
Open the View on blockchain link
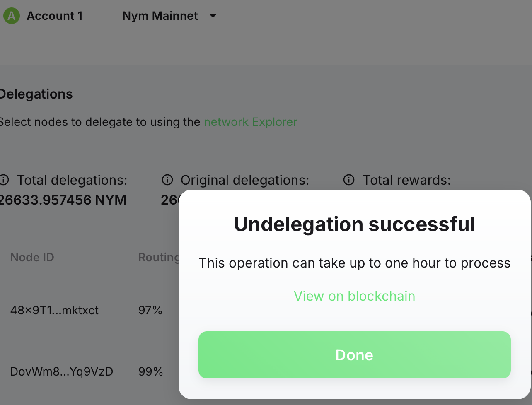[x=354, y=296]
